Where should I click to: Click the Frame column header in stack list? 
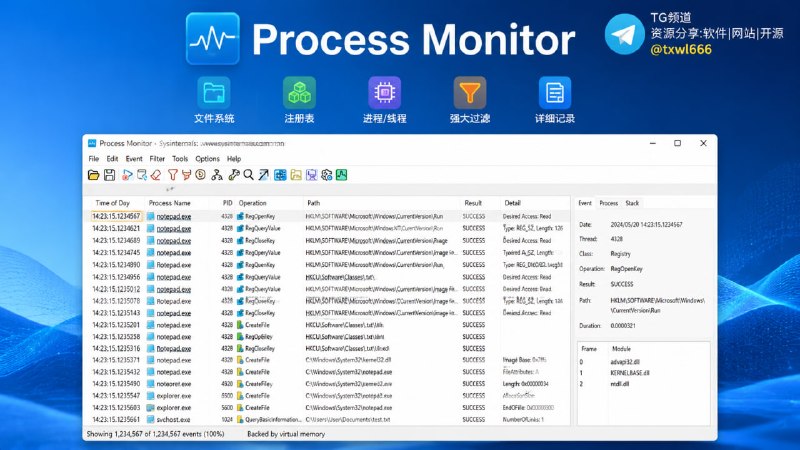coord(589,349)
